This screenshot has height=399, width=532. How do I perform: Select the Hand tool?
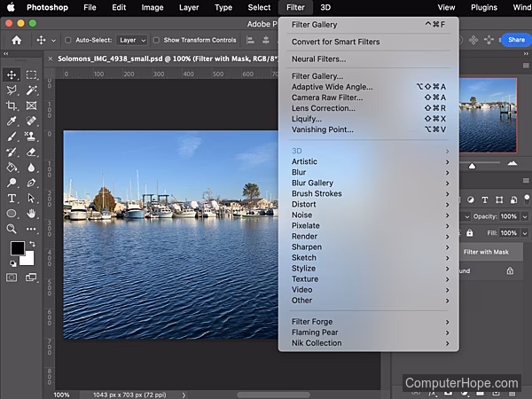point(31,214)
